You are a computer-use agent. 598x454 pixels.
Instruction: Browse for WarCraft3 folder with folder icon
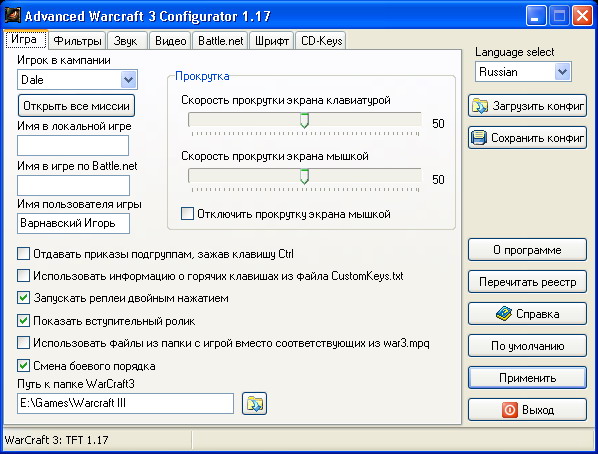pyautogui.click(x=254, y=403)
